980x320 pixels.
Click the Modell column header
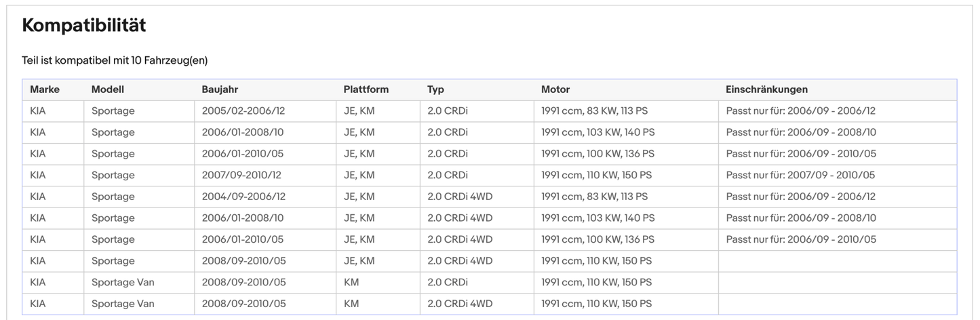pyautogui.click(x=108, y=89)
